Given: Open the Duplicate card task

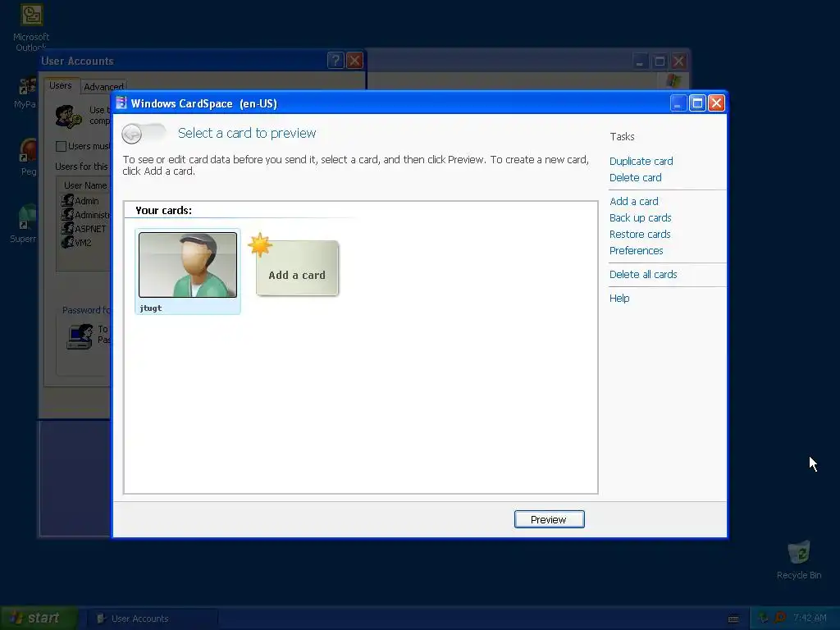Looking at the screenshot, I should click(641, 162).
